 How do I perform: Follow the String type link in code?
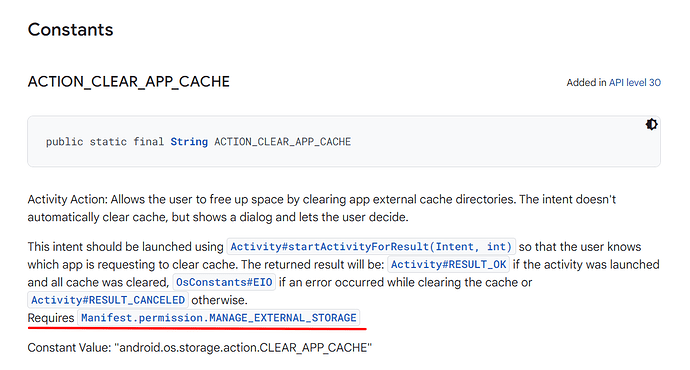(189, 142)
